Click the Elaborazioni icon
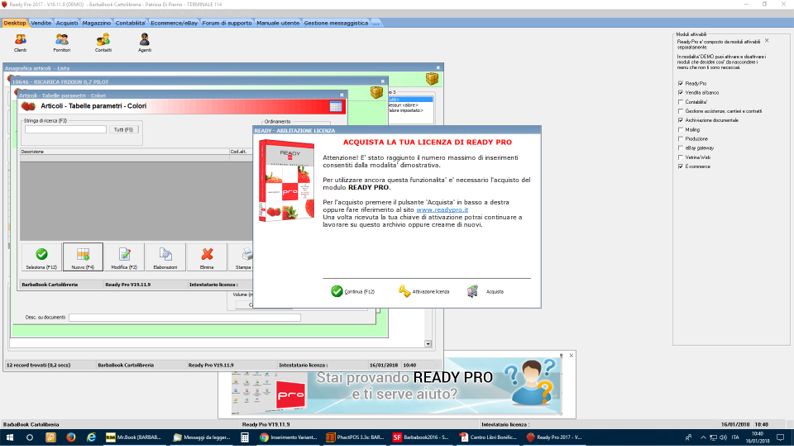This screenshot has height=446, width=794. tap(165, 257)
